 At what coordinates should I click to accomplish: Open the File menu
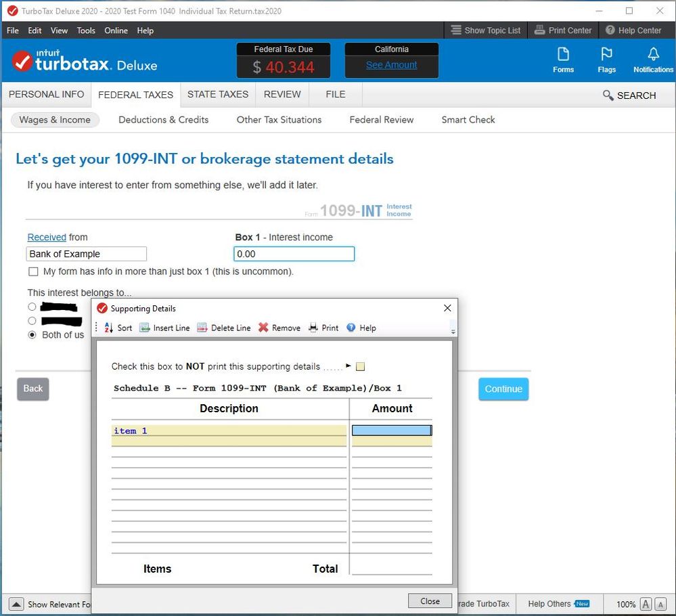tap(12, 30)
